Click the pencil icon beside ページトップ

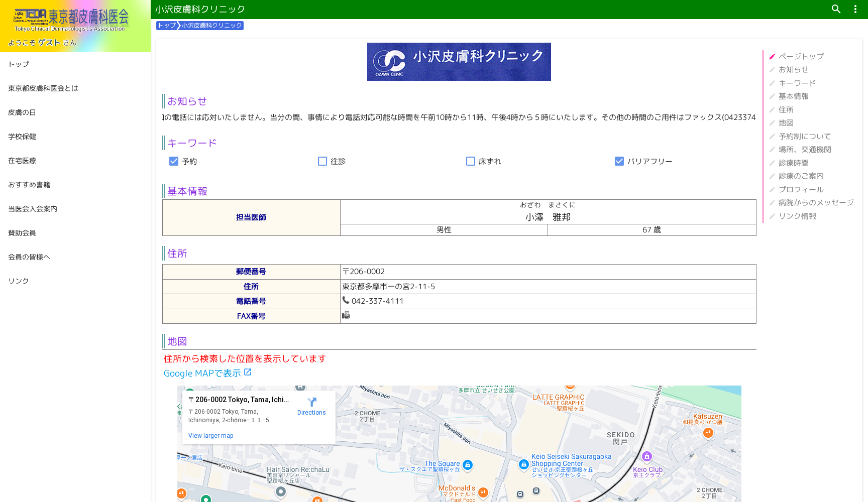(772, 56)
